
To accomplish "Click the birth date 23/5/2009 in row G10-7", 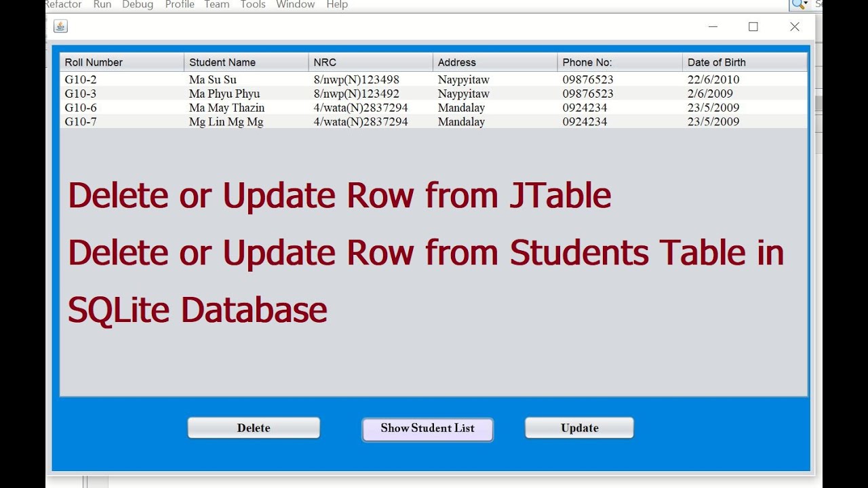I will 745,122.
